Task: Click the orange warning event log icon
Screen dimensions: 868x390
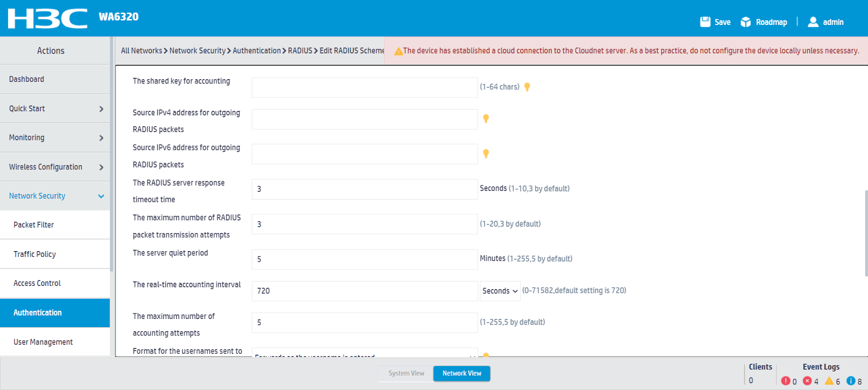Action: tap(829, 381)
